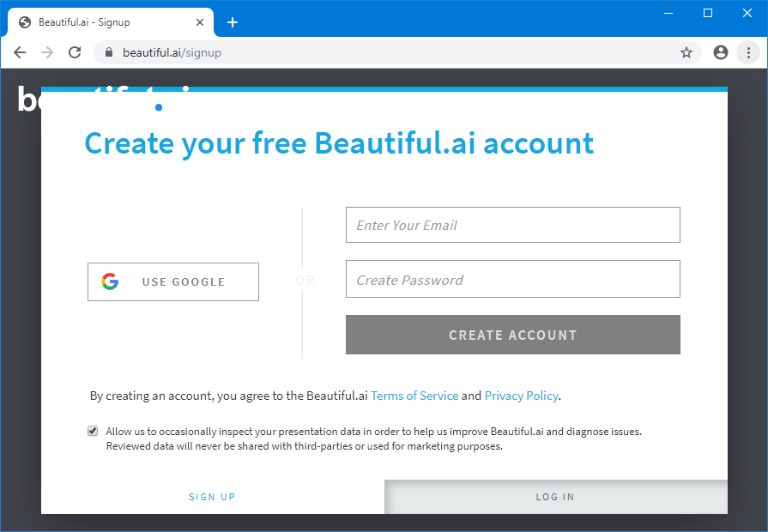The width and height of the screenshot is (768, 532).
Task: Close the Beautiful.ai Signup tab
Action: point(201,22)
